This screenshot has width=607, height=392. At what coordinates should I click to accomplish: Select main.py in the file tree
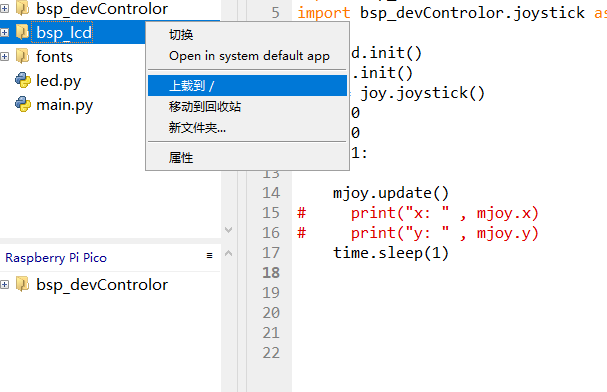pos(64,105)
